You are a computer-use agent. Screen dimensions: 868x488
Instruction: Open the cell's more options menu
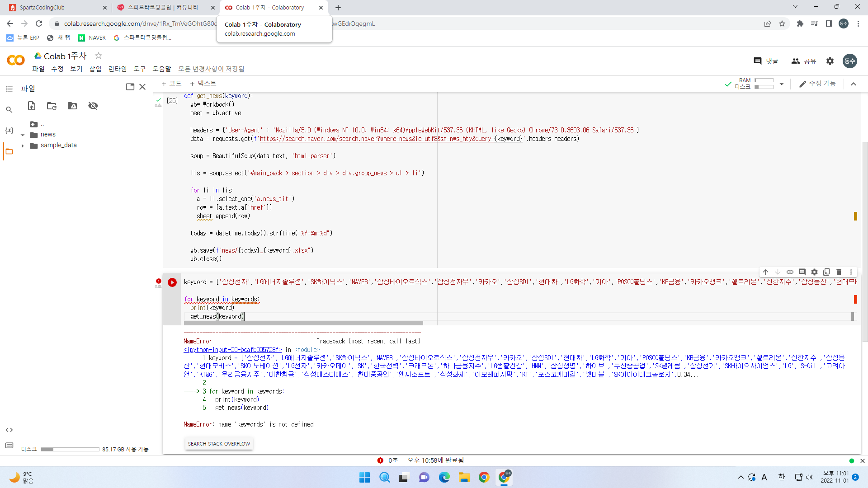(x=851, y=272)
